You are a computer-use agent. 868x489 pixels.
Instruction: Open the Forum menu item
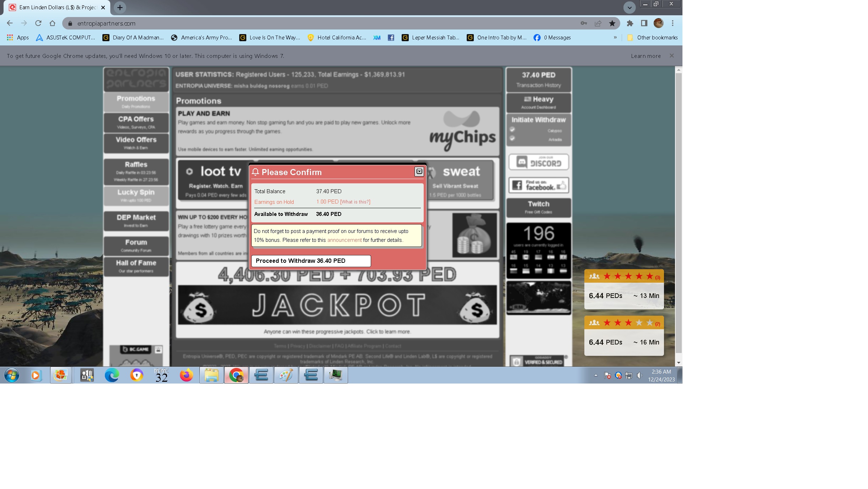(x=136, y=245)
